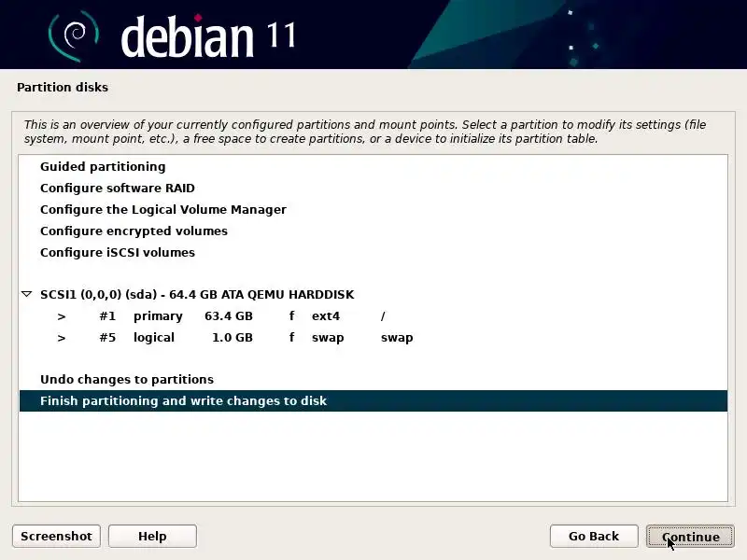Click the '1.0 GB' size value
This screenshot has width=747, height=560.
[233, 338]
